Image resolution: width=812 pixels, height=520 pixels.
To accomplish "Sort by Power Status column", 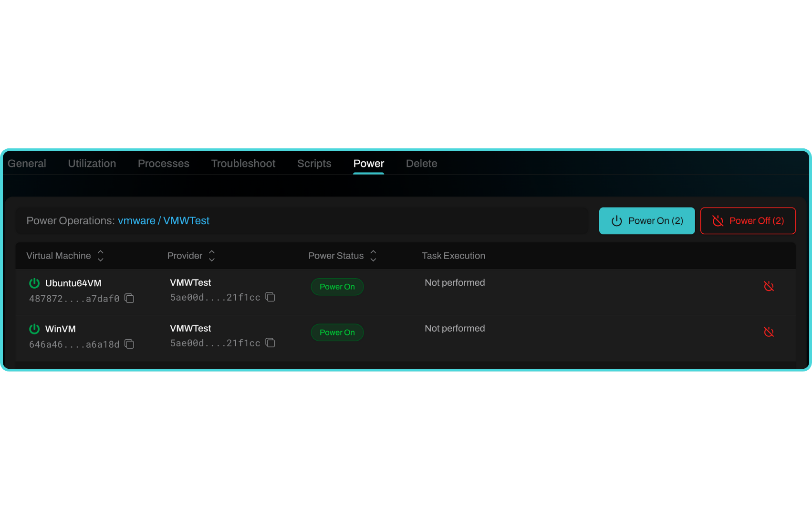I will [x=373, y=256].
